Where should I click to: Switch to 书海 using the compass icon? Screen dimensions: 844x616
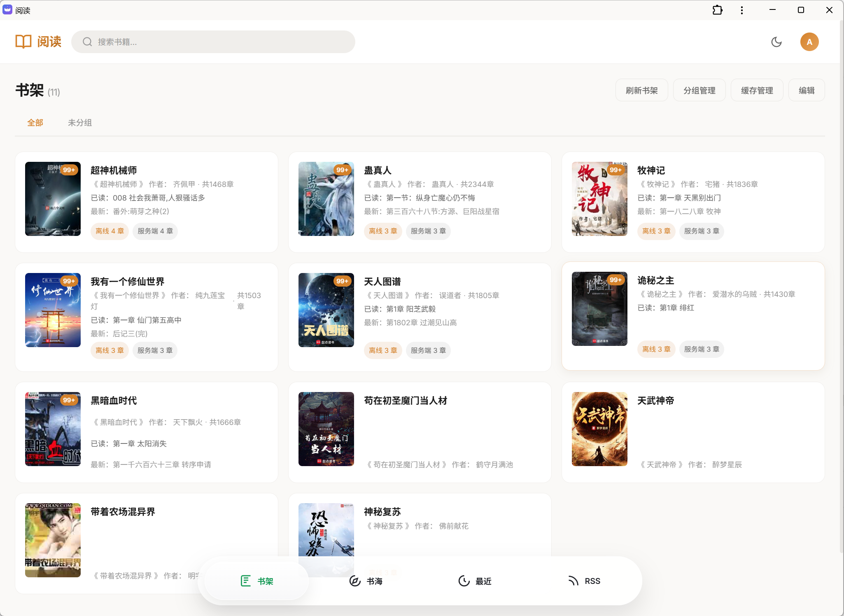coord(354,581)
